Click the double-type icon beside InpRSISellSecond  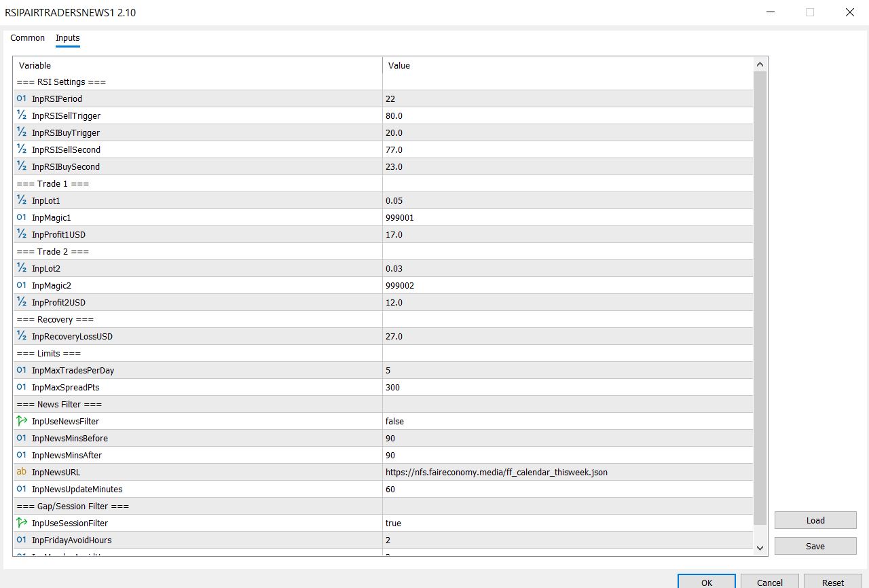21,149
